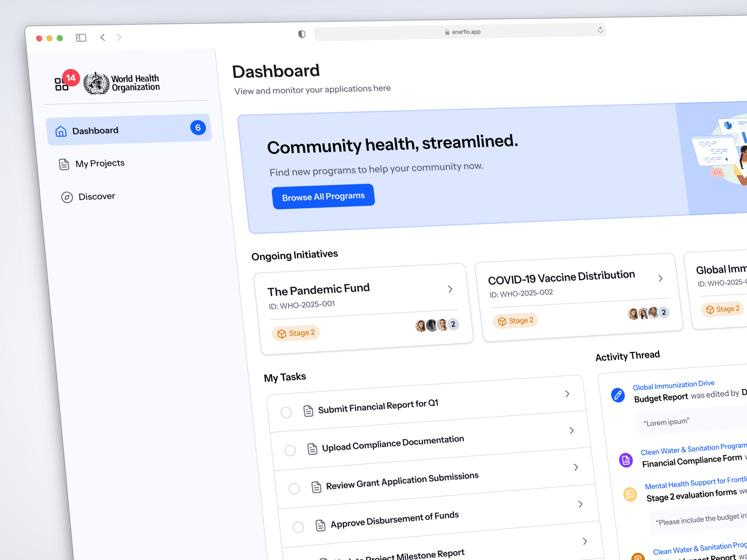
Task: Click the browser back arrow
Action: point(103,37)
